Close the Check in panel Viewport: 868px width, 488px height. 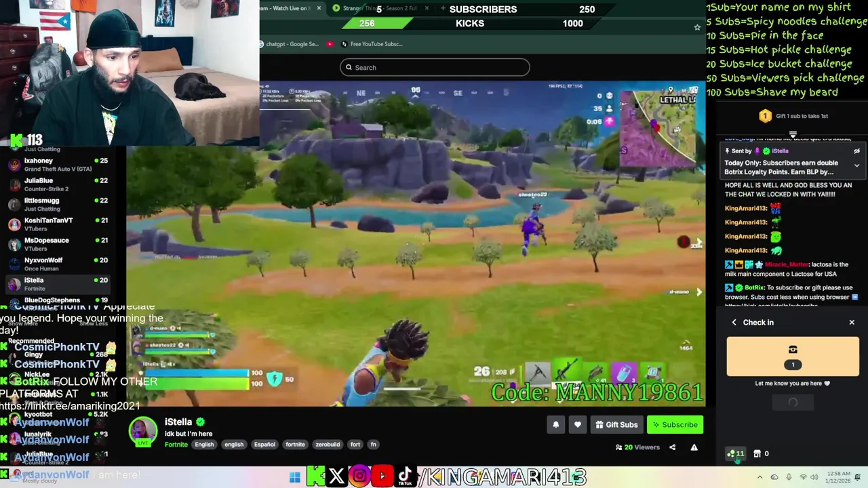852,322
